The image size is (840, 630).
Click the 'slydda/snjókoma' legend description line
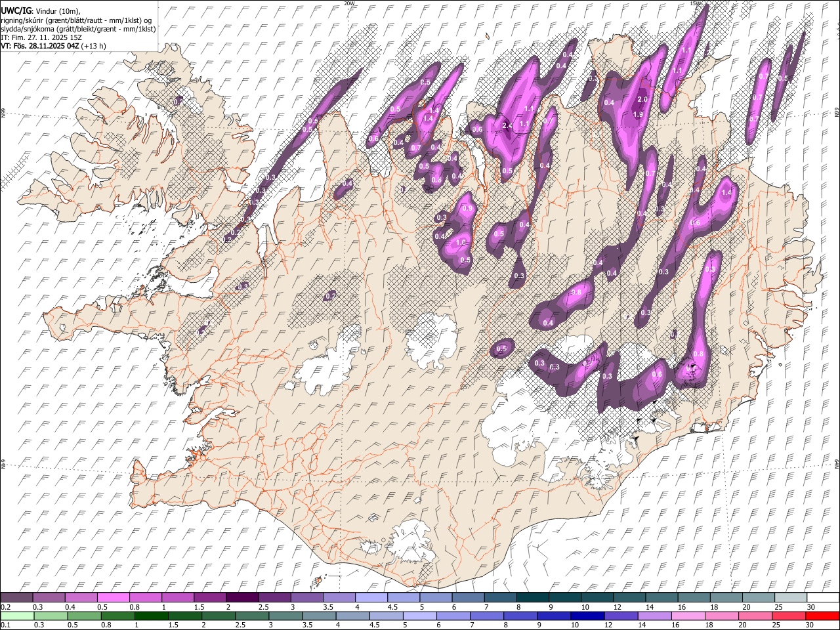(78, 29)
